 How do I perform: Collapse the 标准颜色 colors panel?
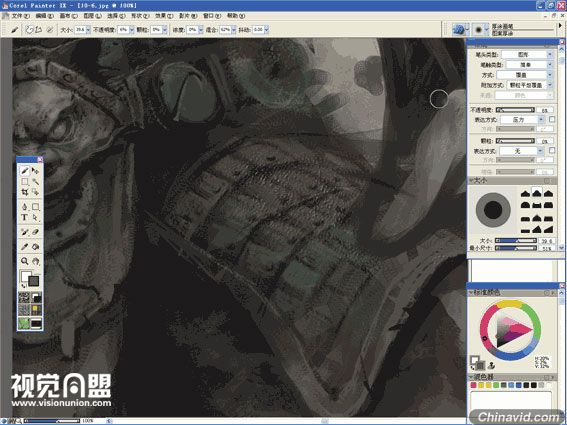472,292
